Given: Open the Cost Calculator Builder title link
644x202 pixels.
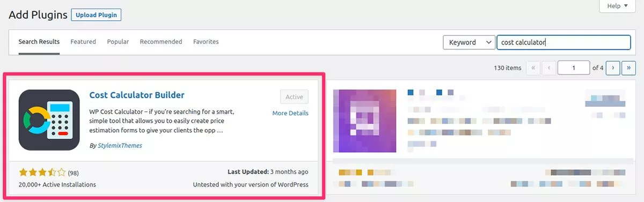Looking at the screenshot, I should click(137, 95).
